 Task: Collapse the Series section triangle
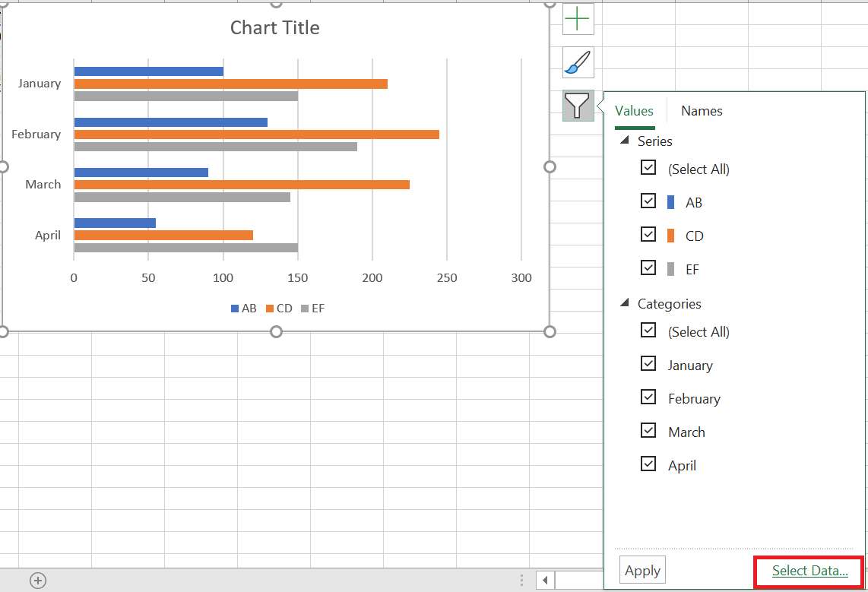pos(625,140)
